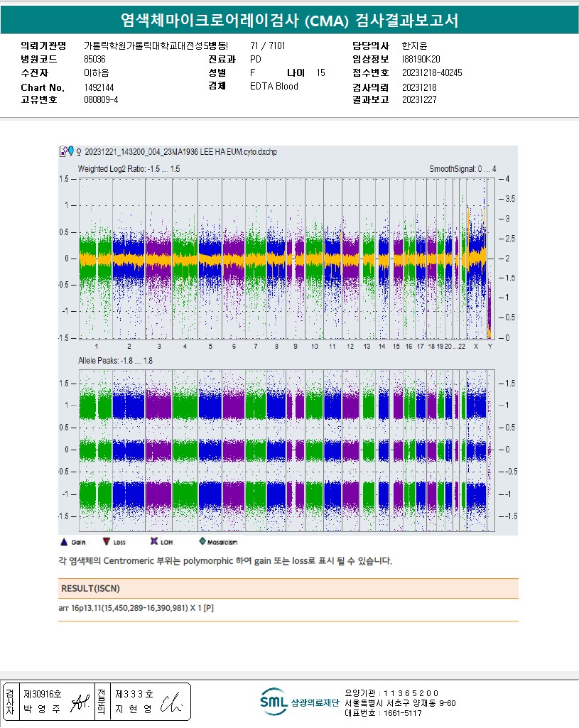This screenshot has width=579, height=728.
Task: Select chromosome X label on the axis
Action: coord(475,346)
